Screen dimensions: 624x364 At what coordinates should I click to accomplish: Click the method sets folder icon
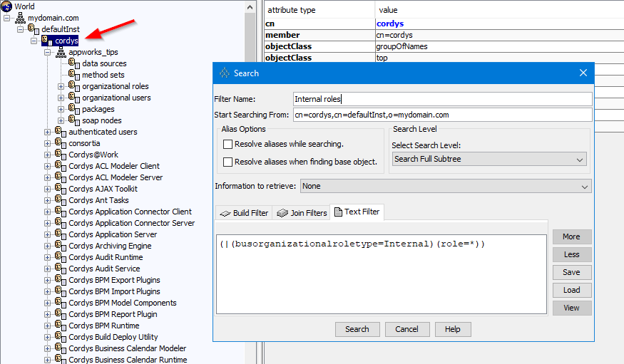click(x=73, y=75)
